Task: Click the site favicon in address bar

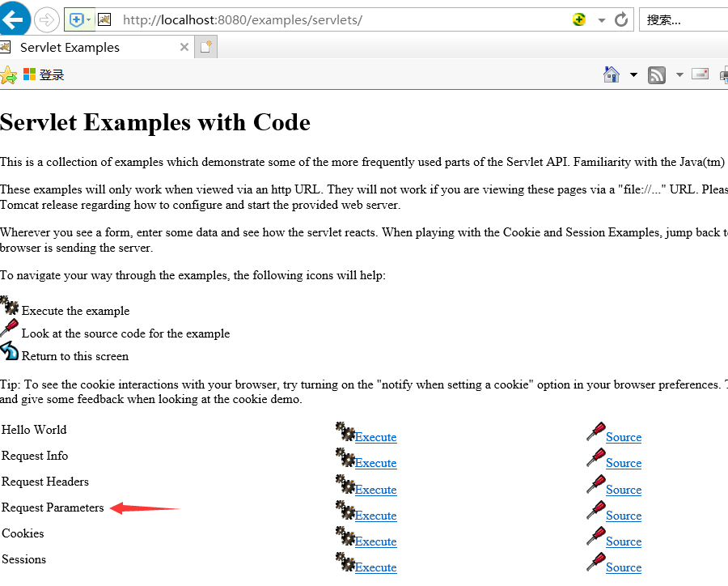Action: click(104, 19)
